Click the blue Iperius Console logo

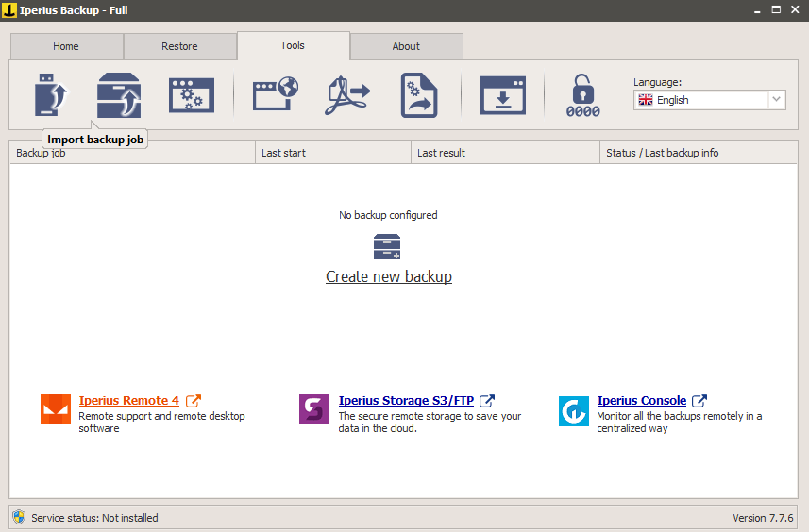pos(574,411)
